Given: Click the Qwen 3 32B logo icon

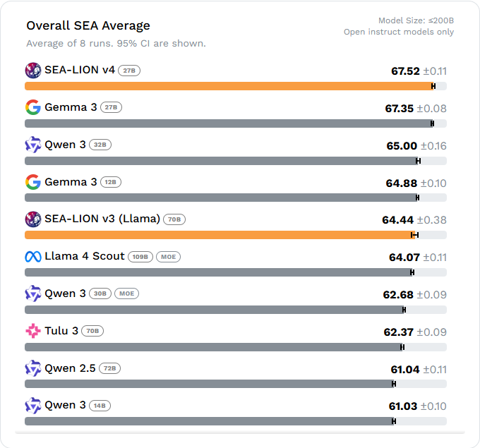Looking at the screenshot, I should [x=33, y=145].
